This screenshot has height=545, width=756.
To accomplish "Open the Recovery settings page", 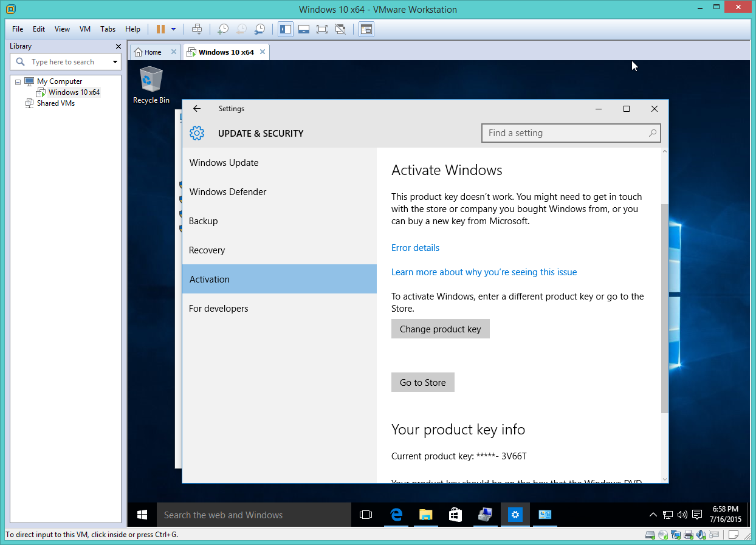I will (x=280, y=250).
